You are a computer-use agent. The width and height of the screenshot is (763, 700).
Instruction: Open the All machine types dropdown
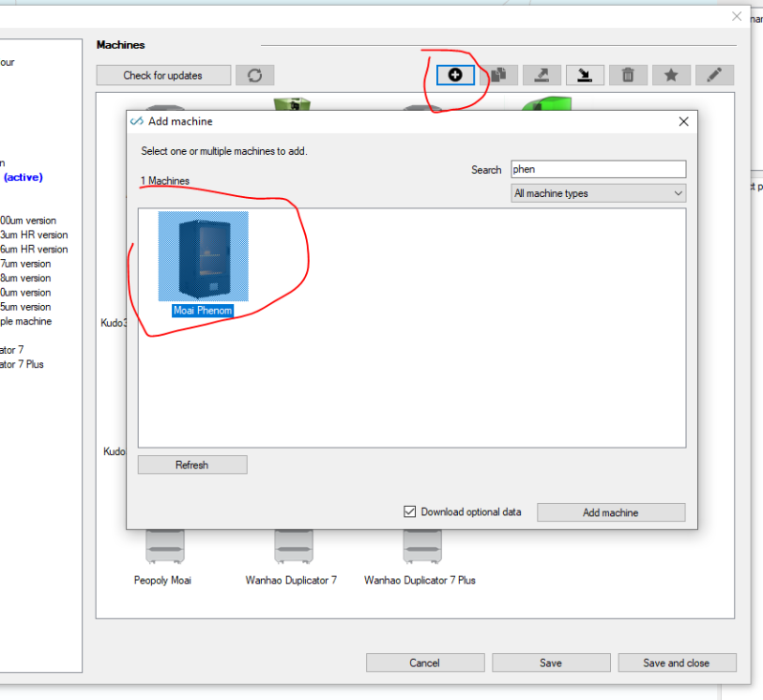pos(599,193)
